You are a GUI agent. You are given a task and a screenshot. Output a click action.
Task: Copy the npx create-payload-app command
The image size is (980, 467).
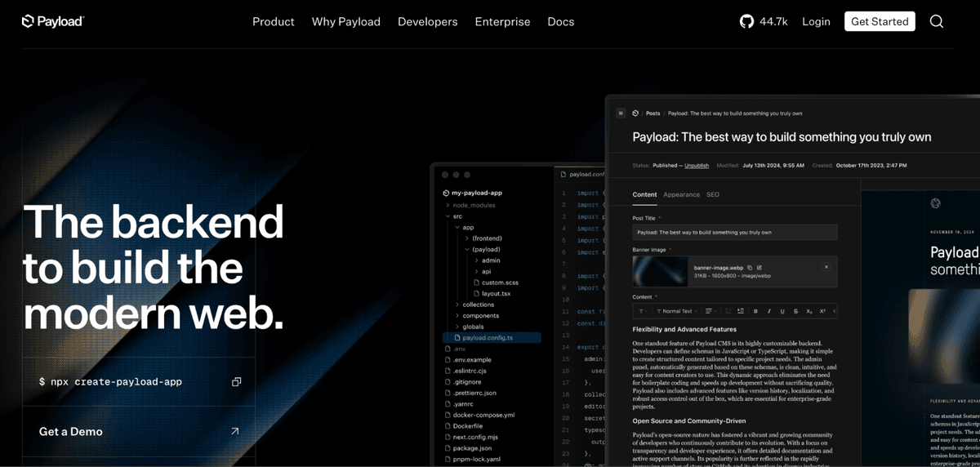point(236,381)
